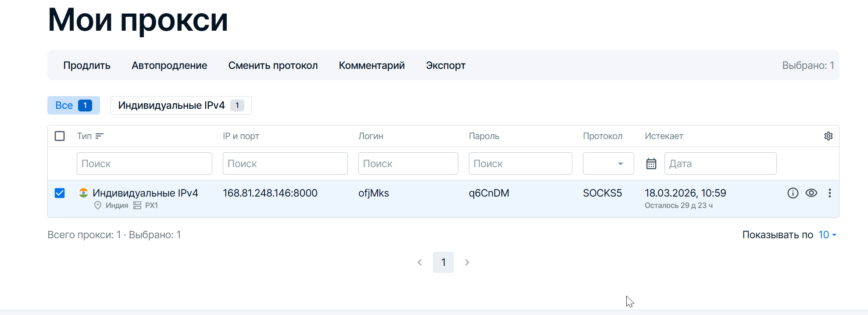Open the three-dot row actions menu
This screenshot has height=315, width=868.
(829, 193)
